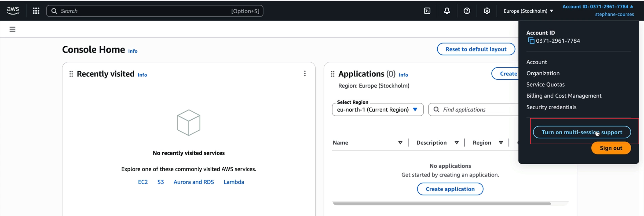Click the AWS logo home icon

[x=13, y=11]
